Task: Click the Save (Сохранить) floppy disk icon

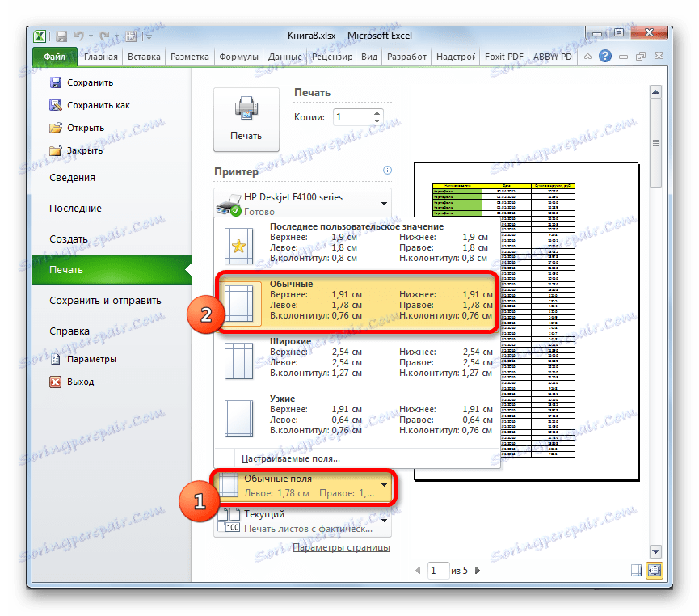Action: coord(55,82)
